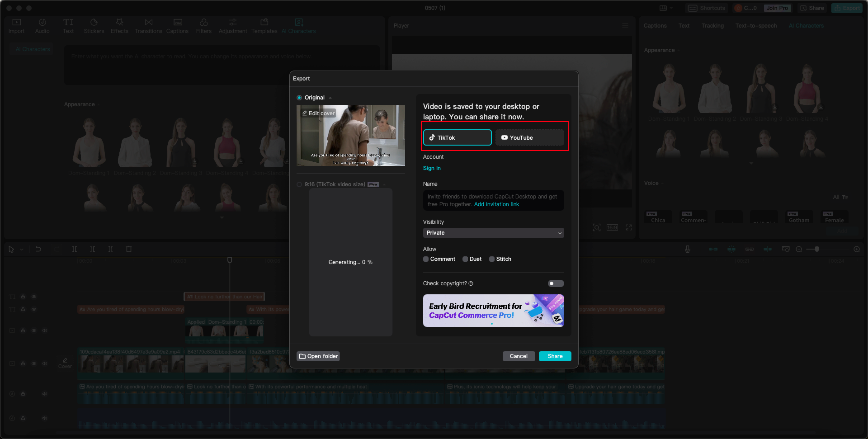Viewport: 868px width, 439px height.
Task: Switch to the Tracking tab
Action: 712,26
